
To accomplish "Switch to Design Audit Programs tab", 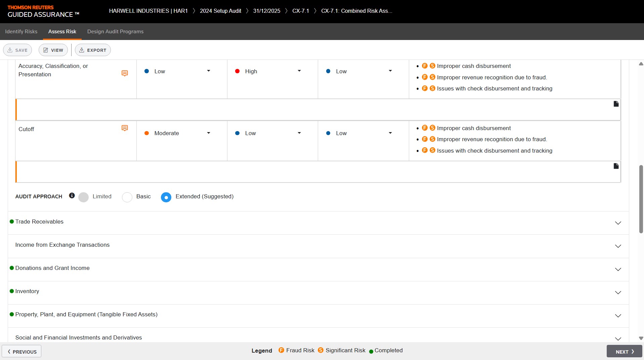I will (115, 32).
